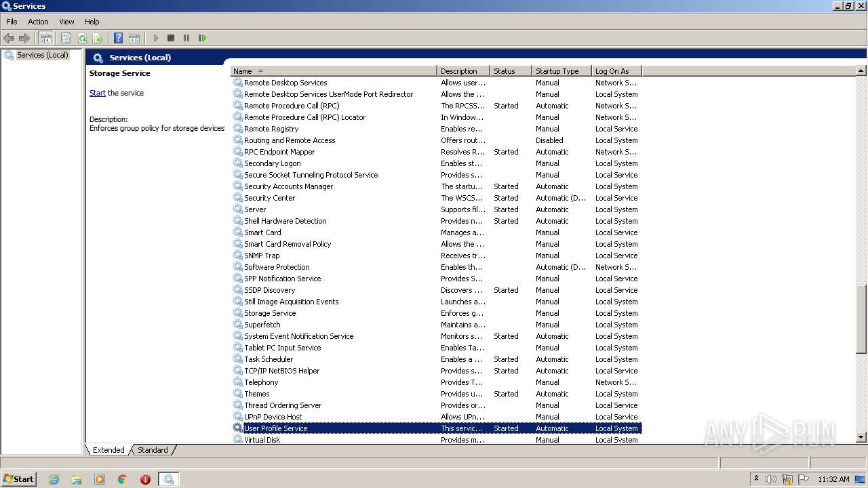The image size is (868, 488).
Task: Select the Storage Service row
Action: pyautogui.click(x=436, y=313)
